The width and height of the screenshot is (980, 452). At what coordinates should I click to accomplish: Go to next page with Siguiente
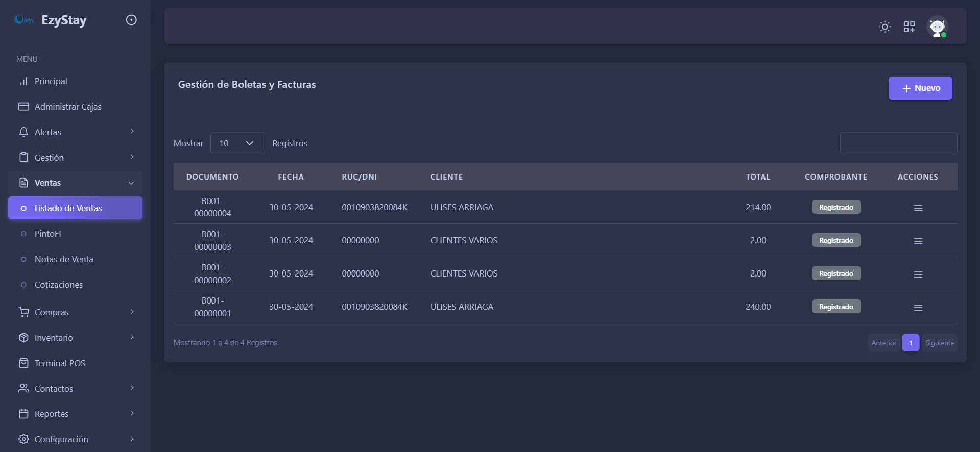coord(939,343)
